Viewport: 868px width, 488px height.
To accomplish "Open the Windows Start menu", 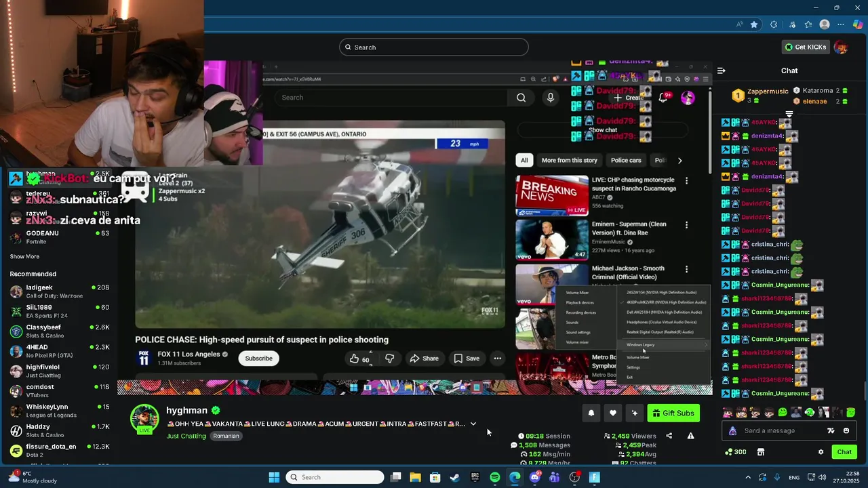I will (x=274, y=477).
